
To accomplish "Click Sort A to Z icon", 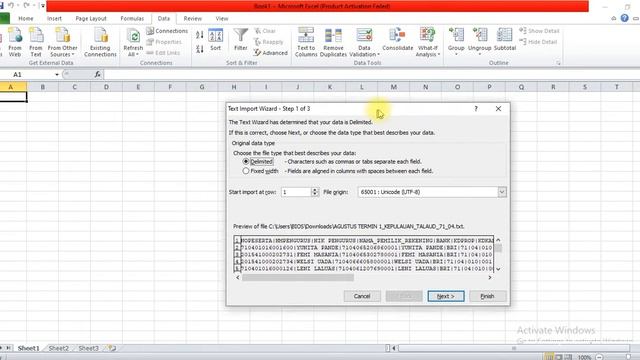I will (200, 35).
